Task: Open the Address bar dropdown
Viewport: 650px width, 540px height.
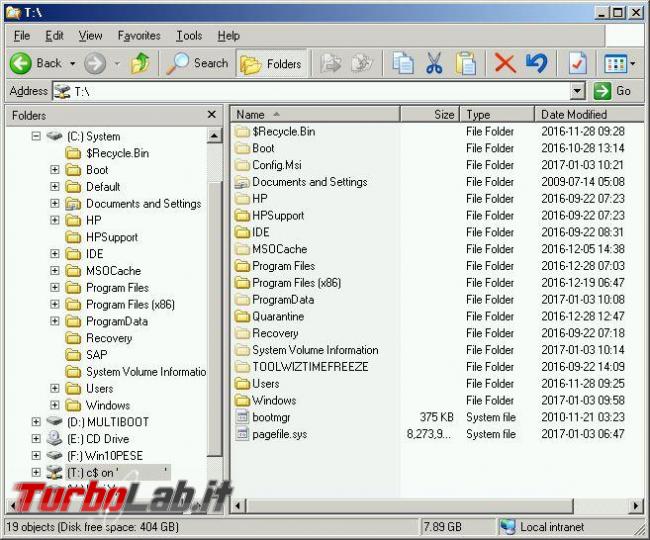Action: pyautogui.click(x=577, y=91)
